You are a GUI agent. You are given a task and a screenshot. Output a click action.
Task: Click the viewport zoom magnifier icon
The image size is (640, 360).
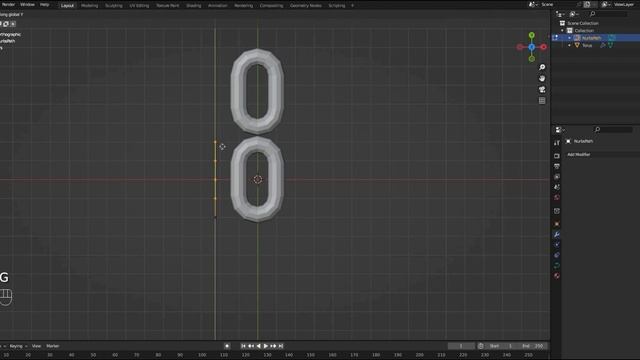point(542,67)
